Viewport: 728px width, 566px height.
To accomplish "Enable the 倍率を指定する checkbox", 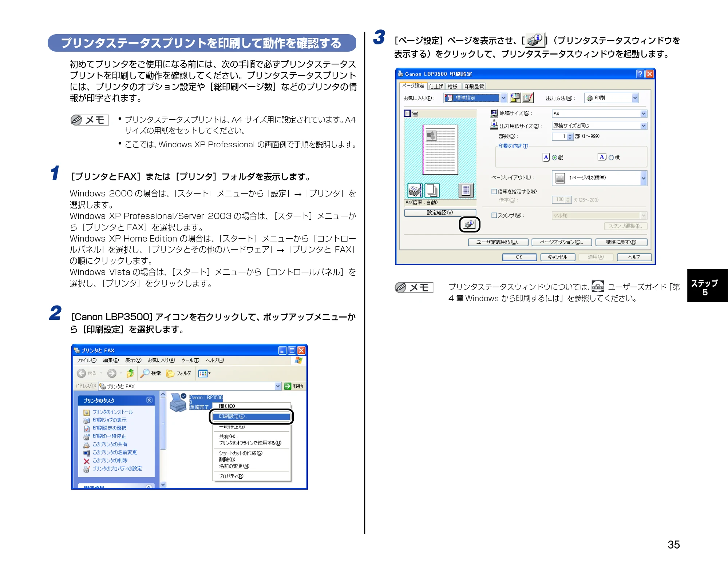I will [x=494, y=191].
